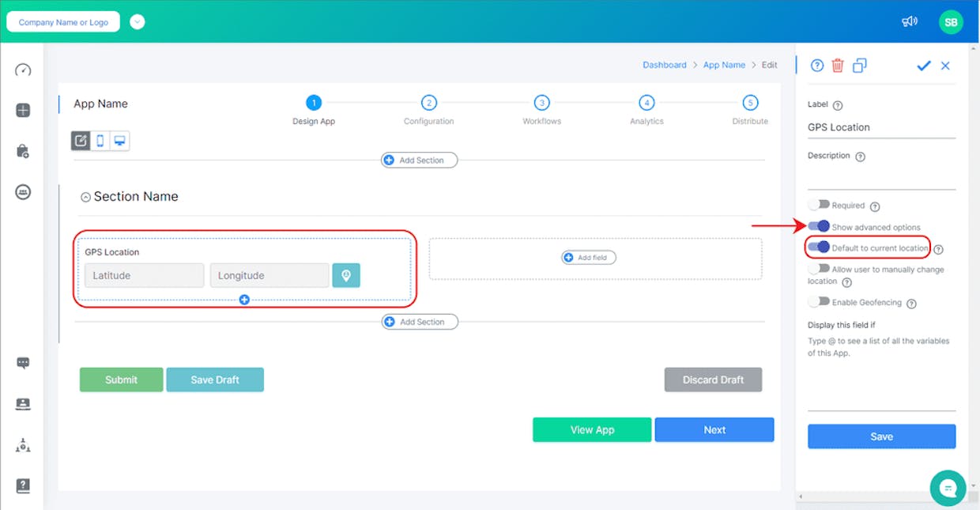Image resolution: width=980 pixels, height=510 pixels.
Task: Switch to mobile preview icon
Action: coord(100,141)
